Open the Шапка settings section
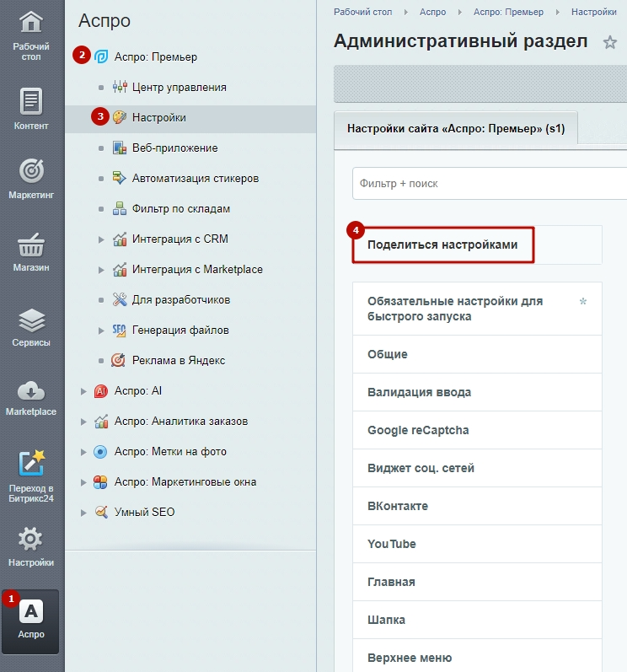Screen dimensions: 627x672 [x=477, y=620]
